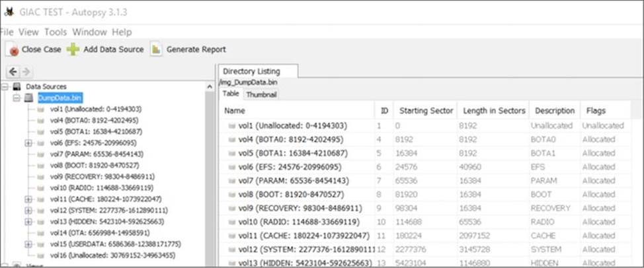
Task: Click volume icon in vol1 table row
Action: click(x=233, y=126)
